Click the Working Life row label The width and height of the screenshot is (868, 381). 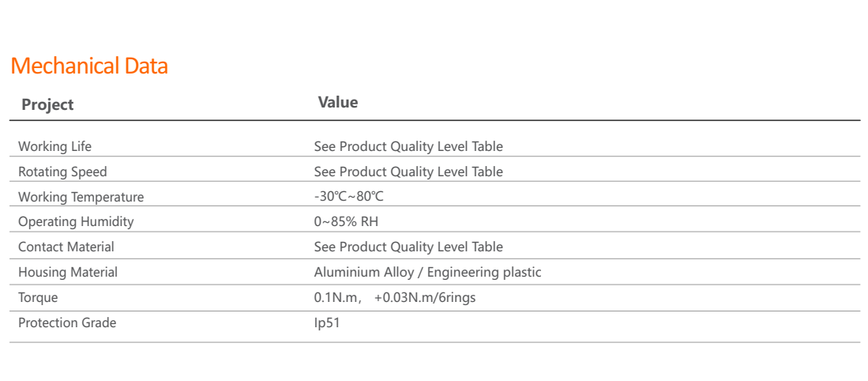pos(54,146)
